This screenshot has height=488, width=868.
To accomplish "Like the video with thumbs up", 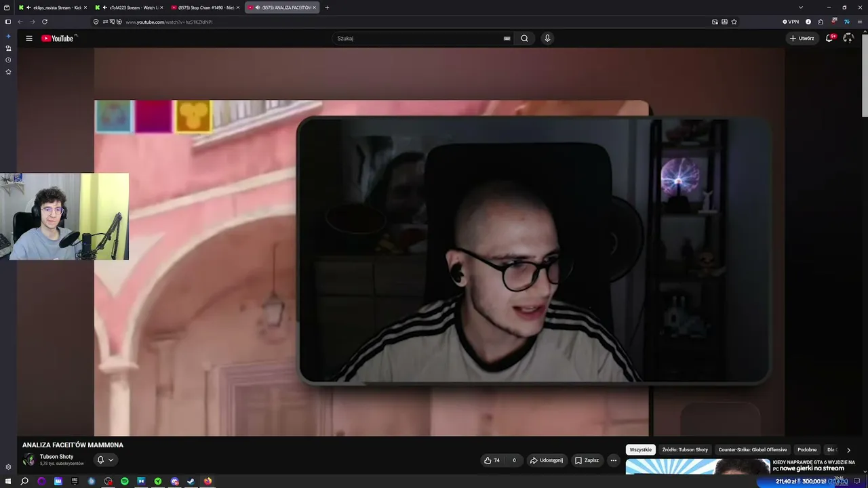I will 492,460.
